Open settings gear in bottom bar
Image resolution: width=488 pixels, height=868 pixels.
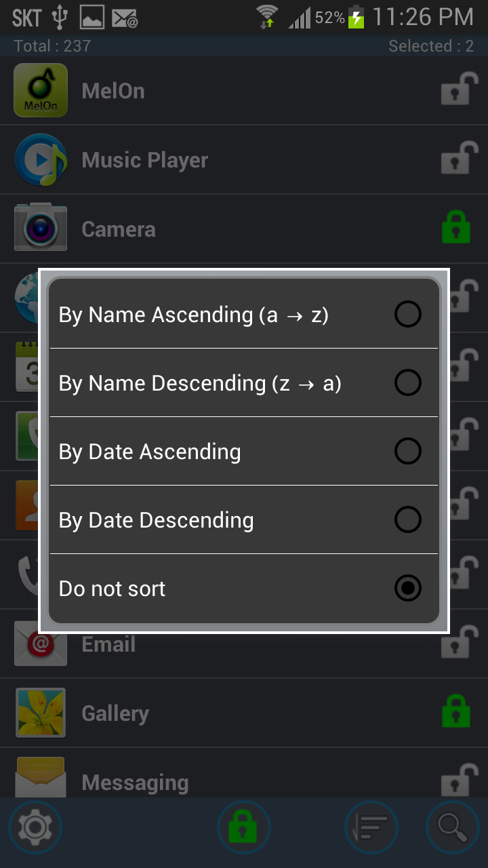[x=35, y=827]
